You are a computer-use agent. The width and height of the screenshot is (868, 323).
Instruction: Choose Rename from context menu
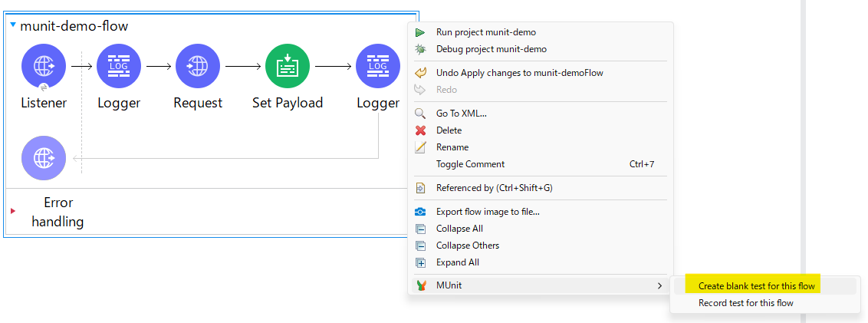[x=541, y=147]
